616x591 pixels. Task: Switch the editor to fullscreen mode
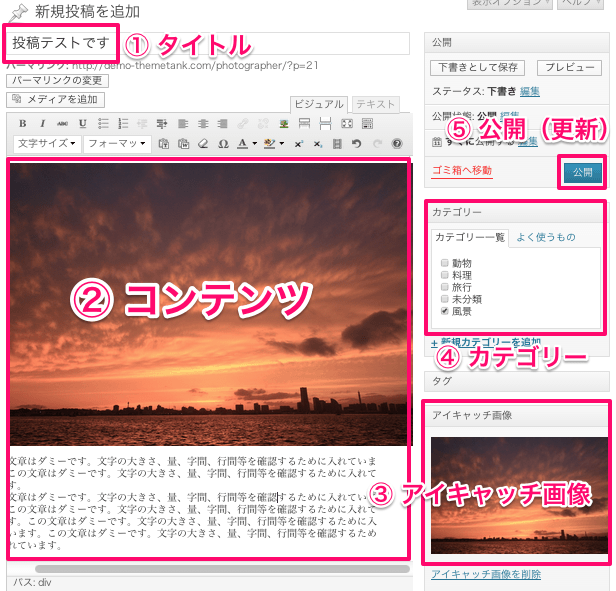(347, 124)
